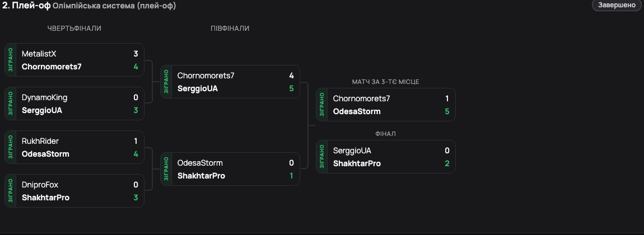
Task: Click the Півфінали column heading
Action: pyautogui.click(x=230, y=29)
